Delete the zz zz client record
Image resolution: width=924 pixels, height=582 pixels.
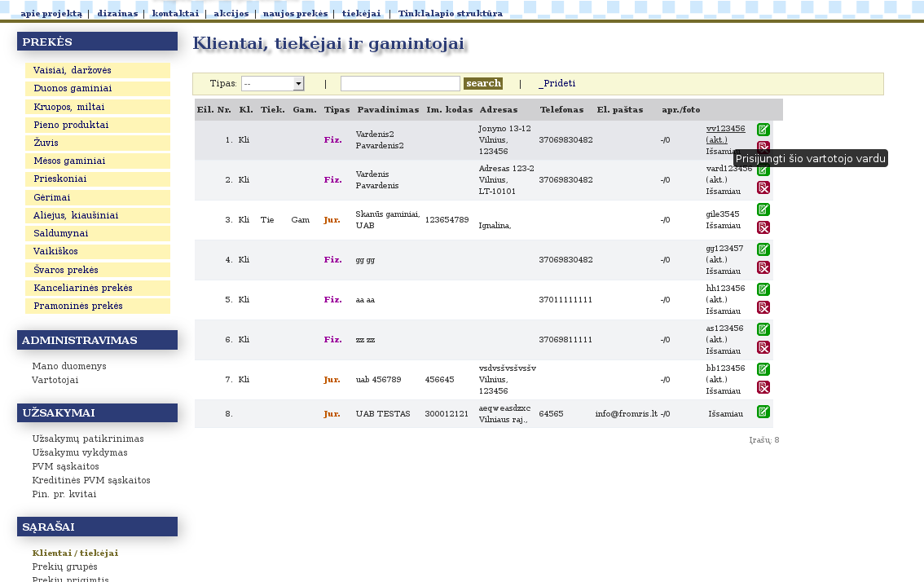point(763,347)
